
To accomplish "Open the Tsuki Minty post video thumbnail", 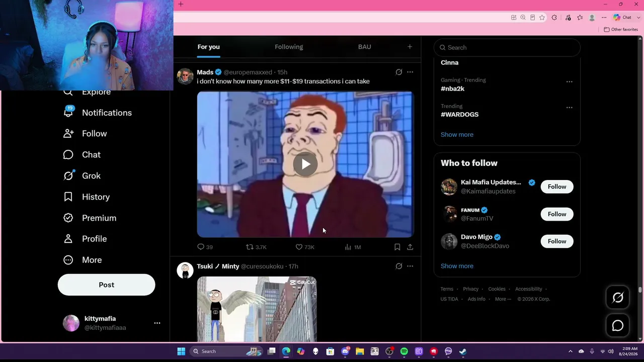I will 257,309.
